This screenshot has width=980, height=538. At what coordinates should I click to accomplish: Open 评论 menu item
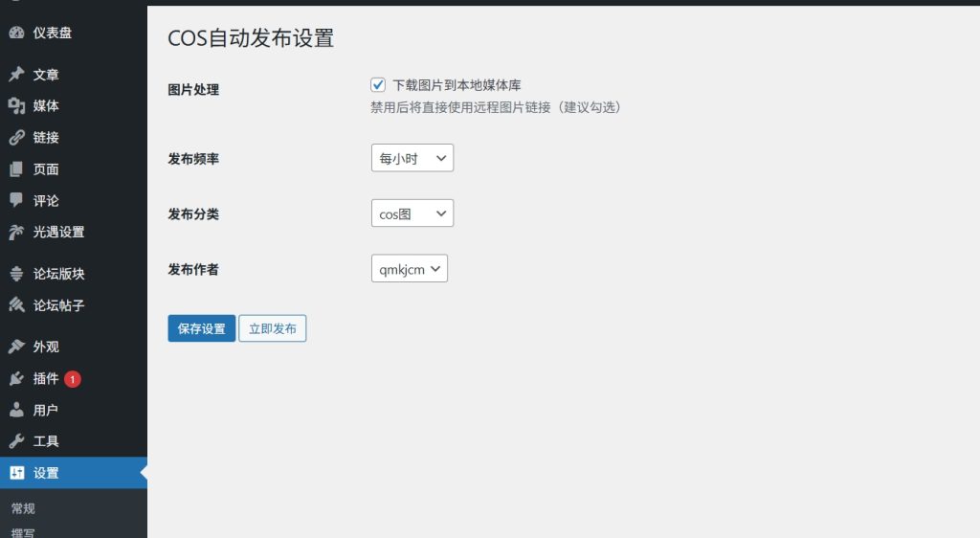point(73,200)
